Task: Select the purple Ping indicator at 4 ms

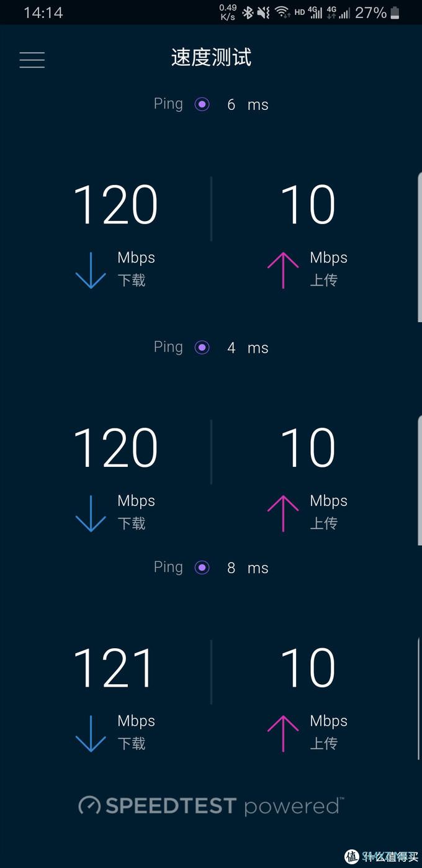Action: coord(202,348)
